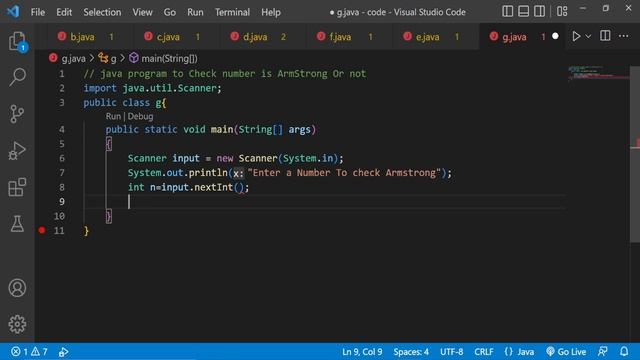Screen dimensions: 640x360
Task: Open the Accounts menu icon
Action: click(17, 288)
